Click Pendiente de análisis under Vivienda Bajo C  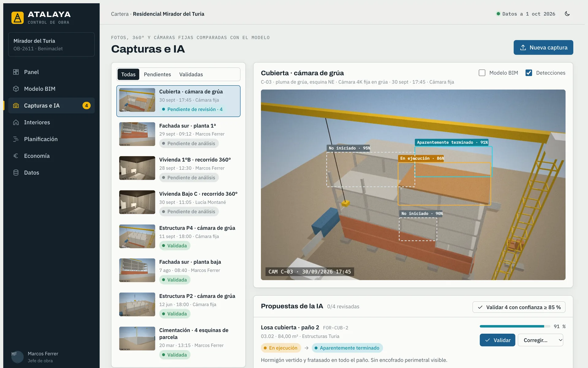[x=189, y=212]
